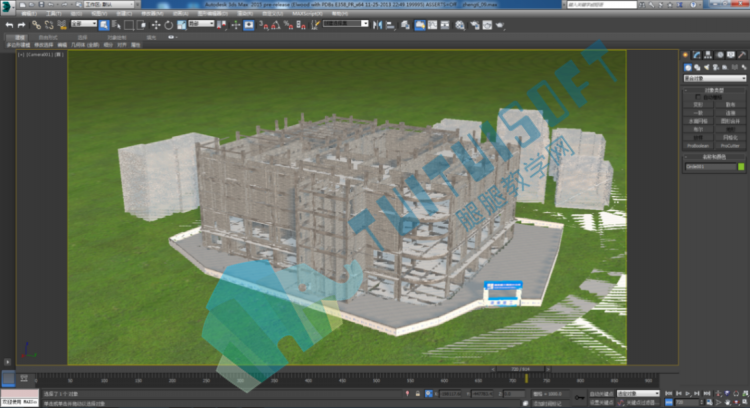This screenshot has width=750, height=408.
Task: Collapse the Name and Color rollout
Action: (714, 157)
